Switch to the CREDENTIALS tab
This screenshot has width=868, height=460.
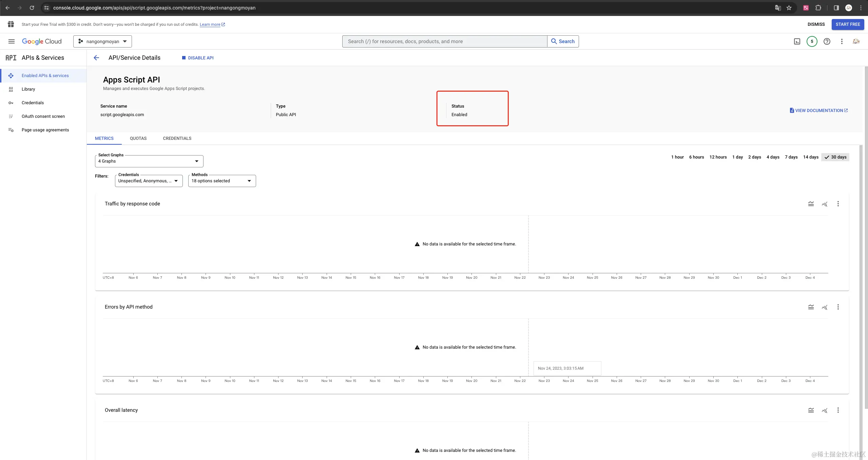click(177, 139)
